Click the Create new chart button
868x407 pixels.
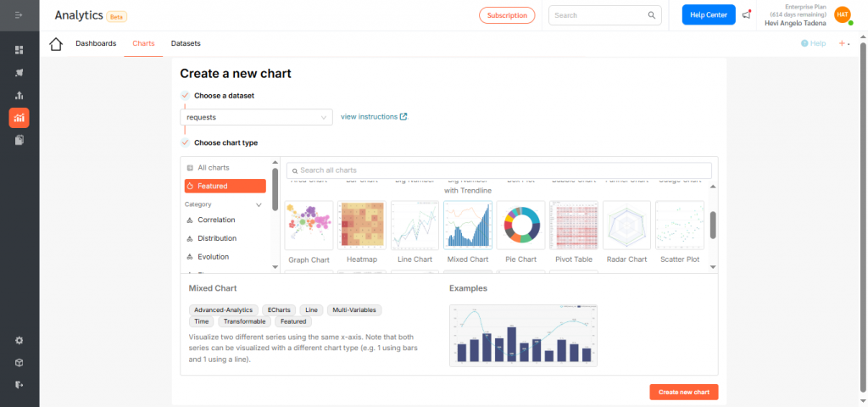click(x=684, y=392)
